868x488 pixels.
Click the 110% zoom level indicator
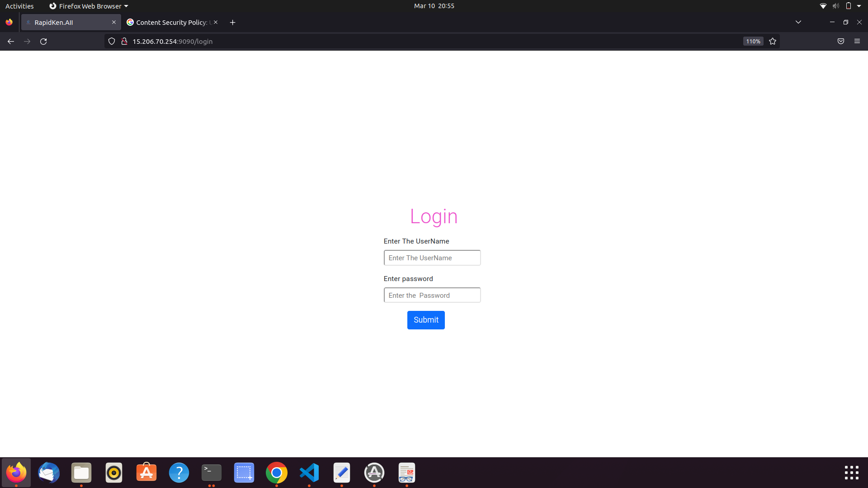(x=753, y=41)
